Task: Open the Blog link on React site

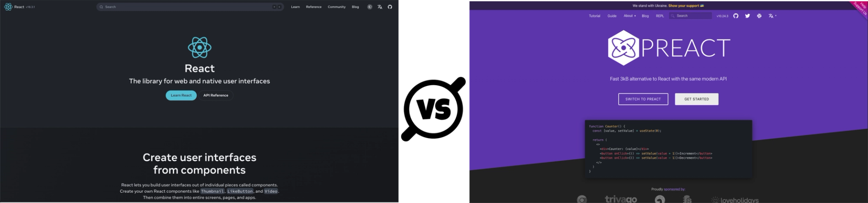Action: [355, 7]
